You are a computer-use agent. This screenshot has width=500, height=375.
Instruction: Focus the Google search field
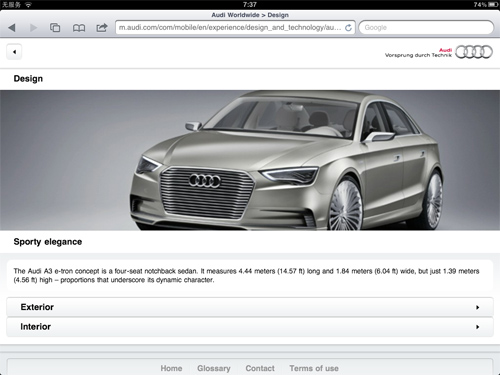tap(426, 27)
